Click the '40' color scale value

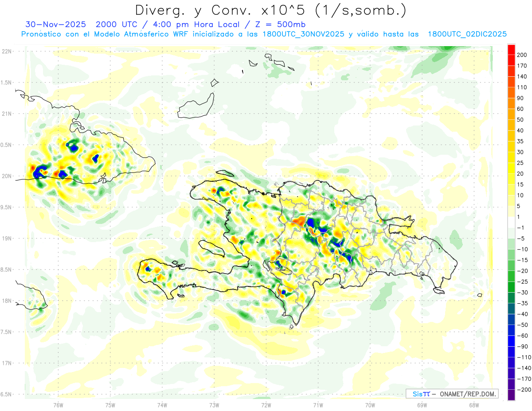point(520,130)
